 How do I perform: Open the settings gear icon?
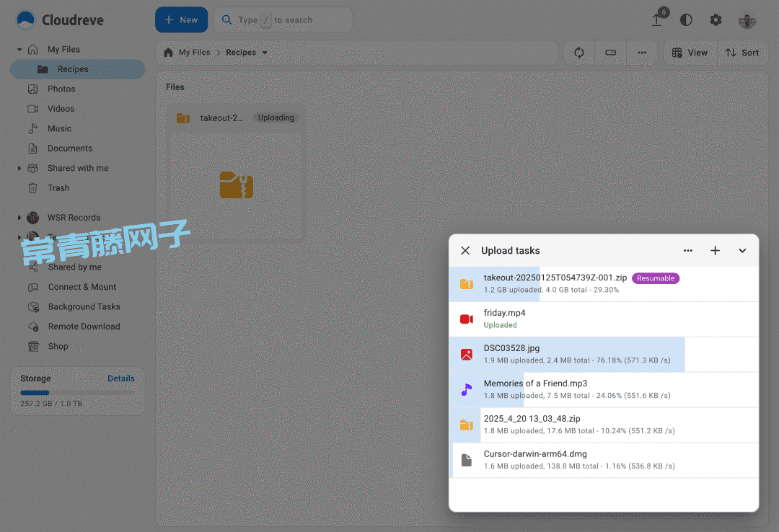point(716,20)
